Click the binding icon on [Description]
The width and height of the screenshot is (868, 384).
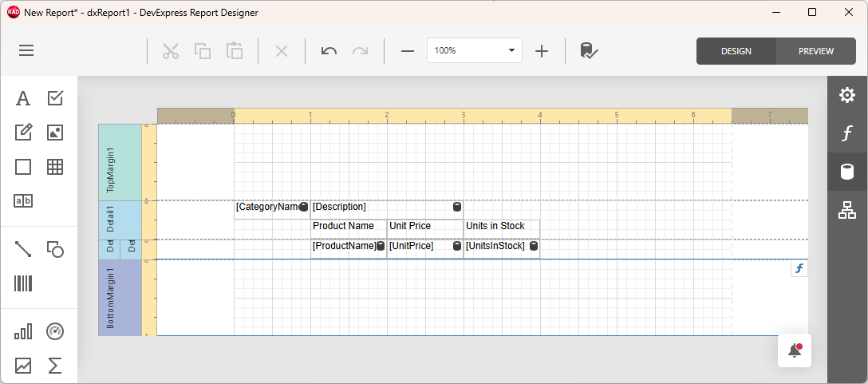click(x=456, y=208)
